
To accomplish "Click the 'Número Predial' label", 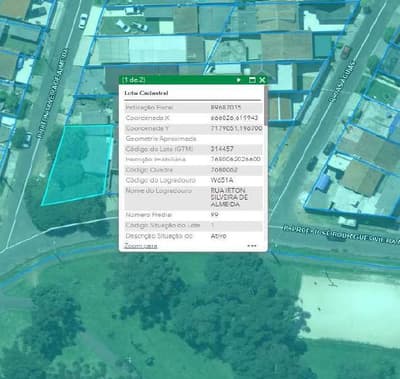I will click(148, 215).
